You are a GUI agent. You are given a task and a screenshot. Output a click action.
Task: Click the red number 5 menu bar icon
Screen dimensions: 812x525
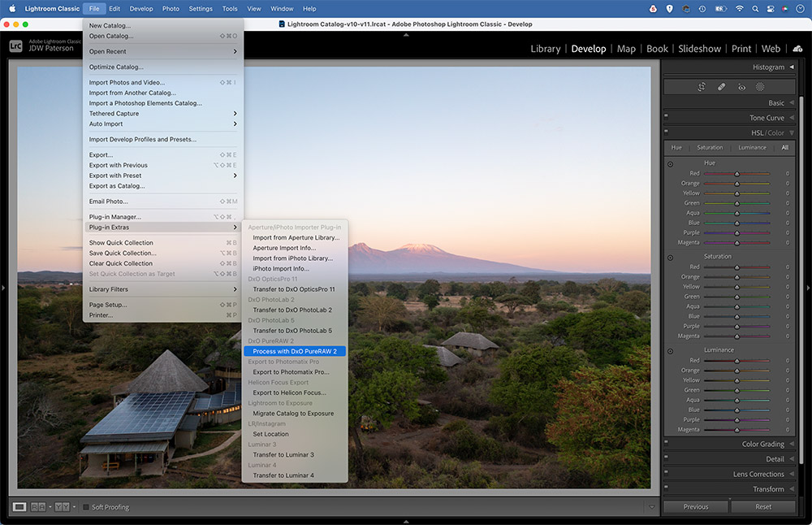[x=653, y=9]
